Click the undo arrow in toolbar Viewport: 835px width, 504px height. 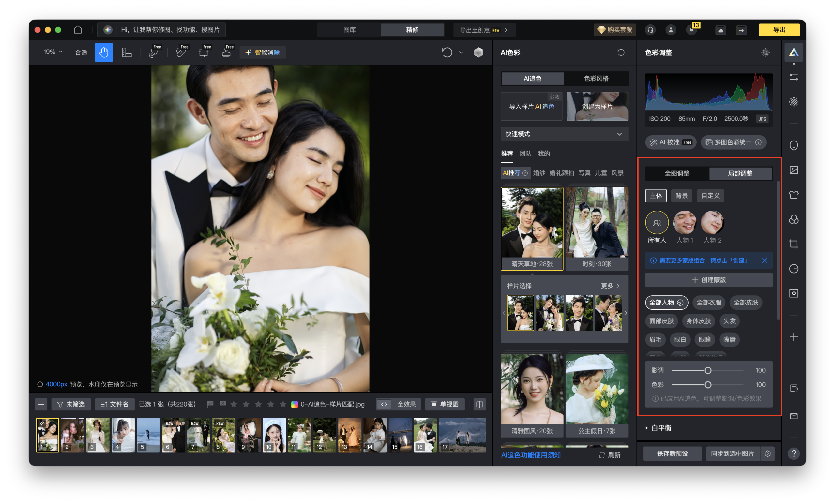coord(447,52)
